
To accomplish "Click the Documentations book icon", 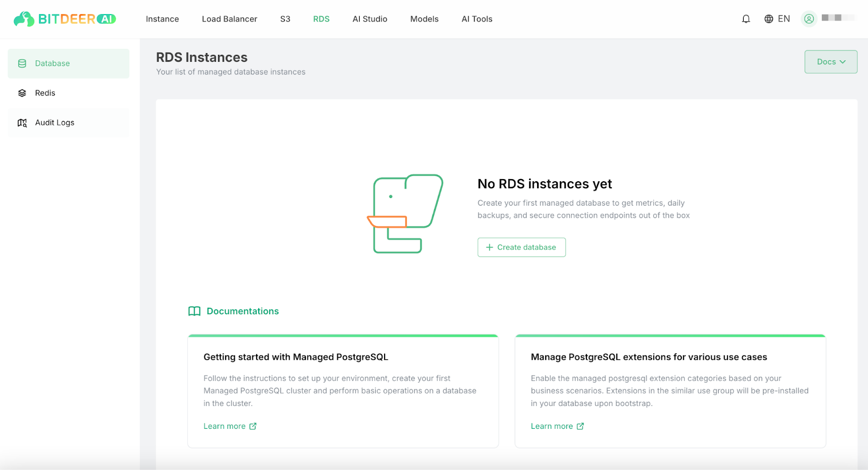I will coord(194,312).
